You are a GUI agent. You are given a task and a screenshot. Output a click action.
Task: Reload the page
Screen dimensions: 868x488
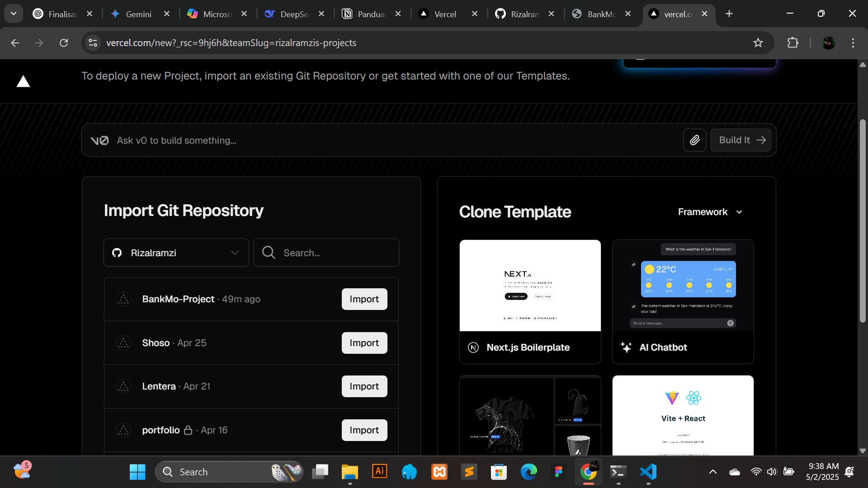tap(64, 43)
